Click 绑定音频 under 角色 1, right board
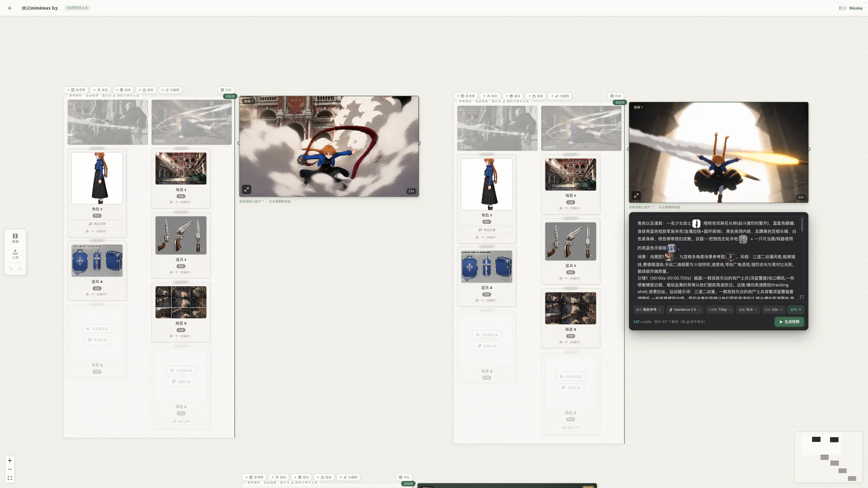868x488 pixels. coord(487,230)
